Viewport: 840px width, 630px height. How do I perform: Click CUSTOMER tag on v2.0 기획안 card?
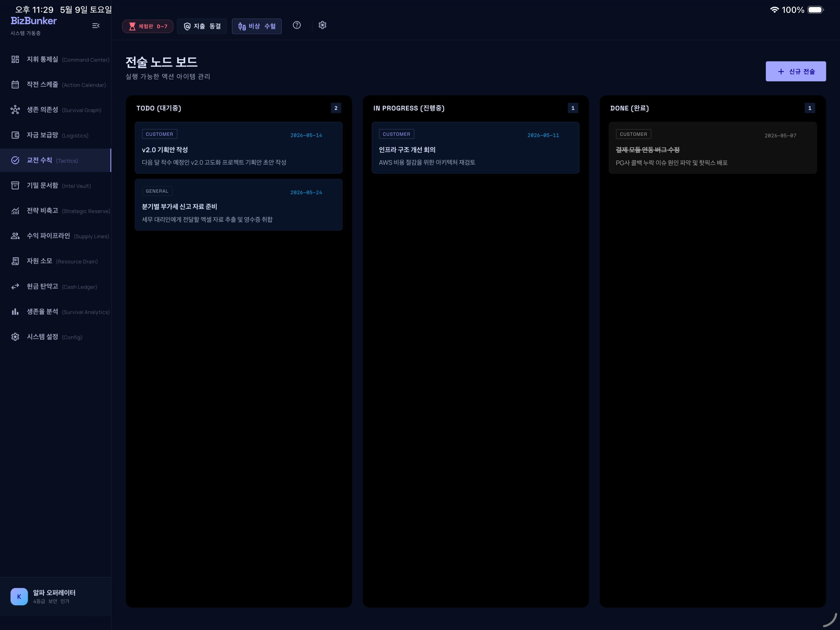coord(160,134)
